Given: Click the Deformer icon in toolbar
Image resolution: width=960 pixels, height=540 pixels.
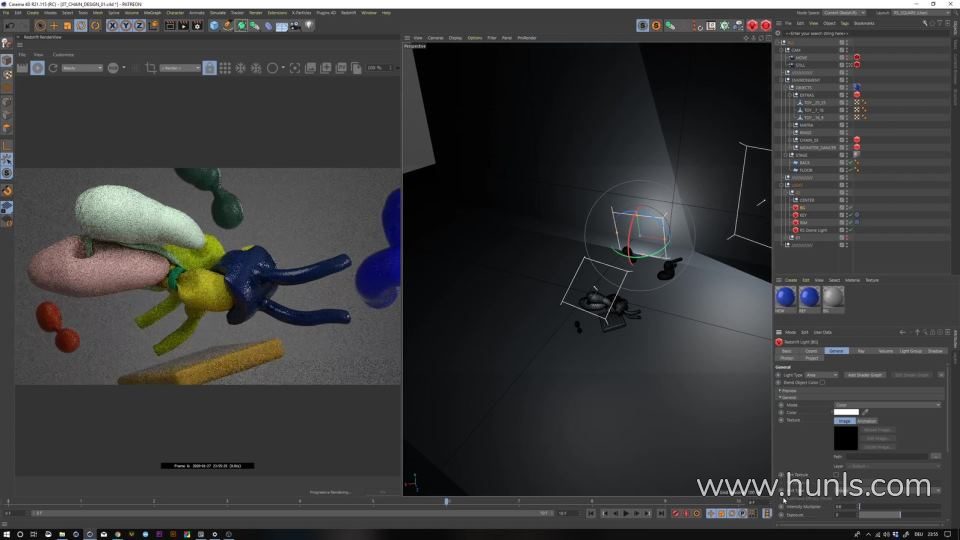Looking at the screenshot, I should coord(268,26).
